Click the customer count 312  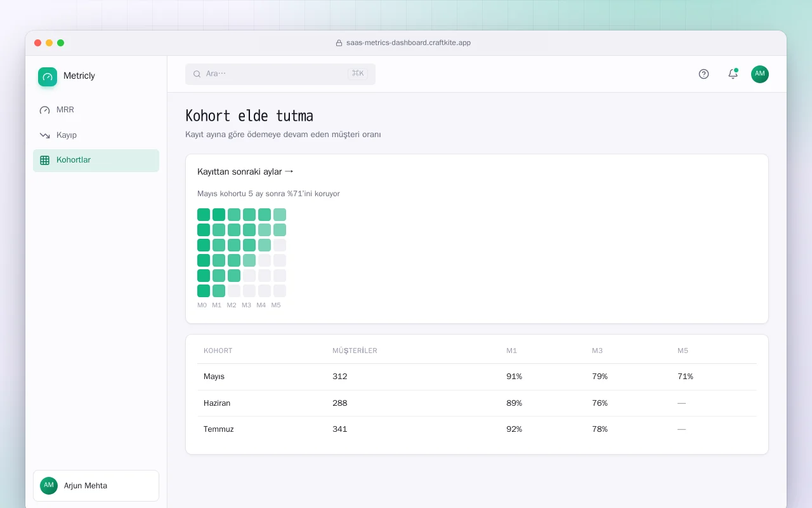coord(340,377)
